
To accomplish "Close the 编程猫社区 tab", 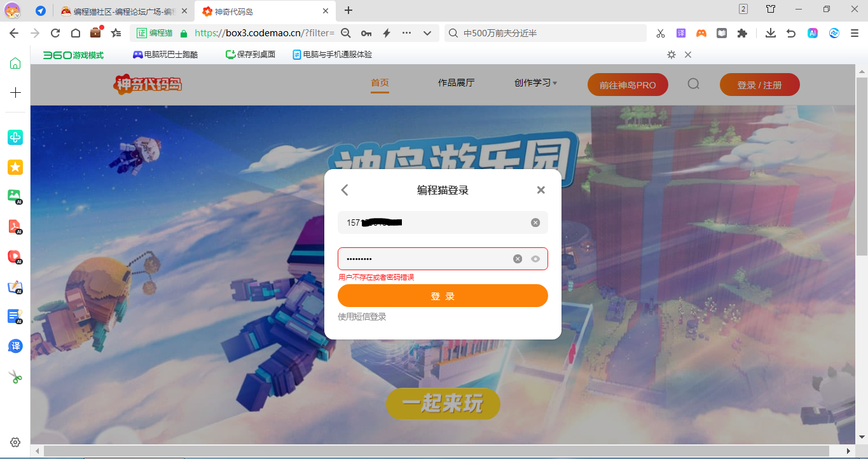I will pos(184,11).
